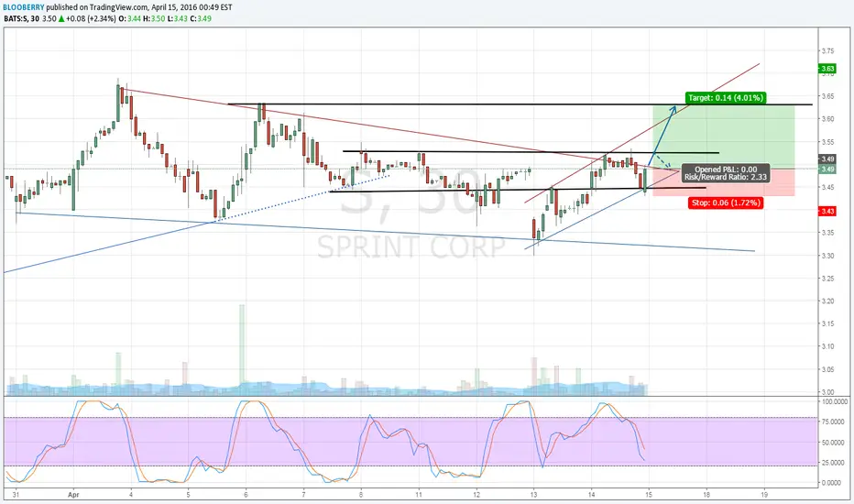
Task: Click the 0.0000 stochastic axis value
Action: (833, 483)
